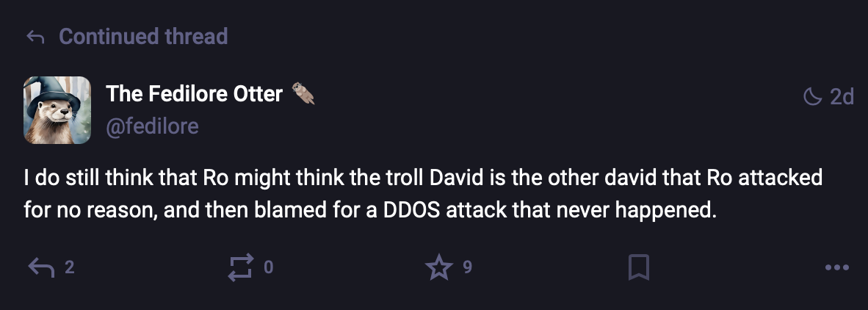Open the @fedilore handle profile

click(x=152, y=127)
